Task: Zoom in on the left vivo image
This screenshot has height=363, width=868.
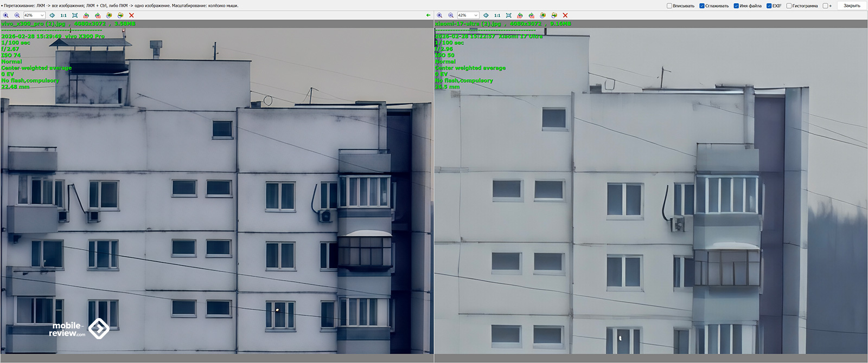Action: point(6,15)
